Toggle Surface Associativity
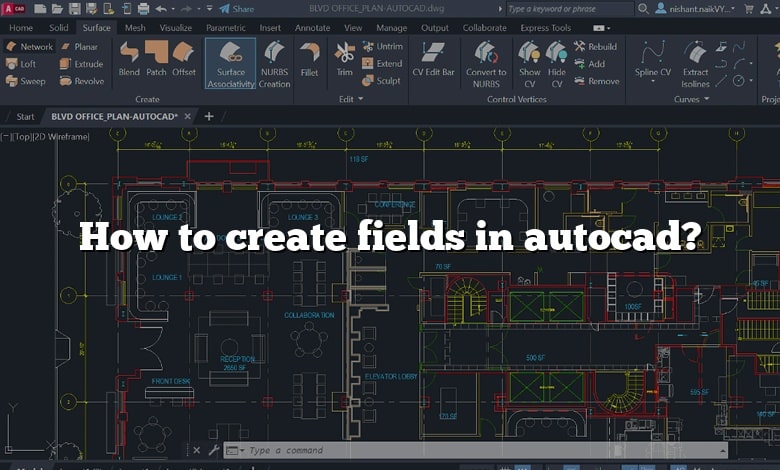The image size is (780, 470). (x=231, y=62)
